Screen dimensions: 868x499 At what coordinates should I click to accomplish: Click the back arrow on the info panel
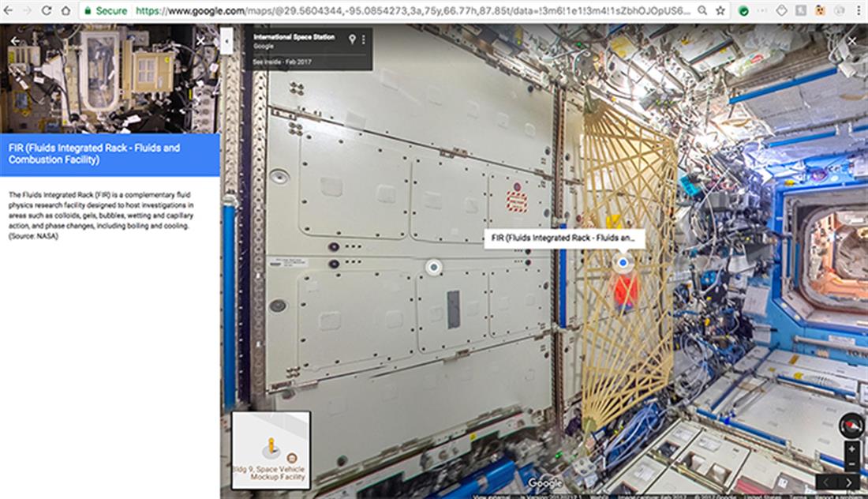[16, 41]
